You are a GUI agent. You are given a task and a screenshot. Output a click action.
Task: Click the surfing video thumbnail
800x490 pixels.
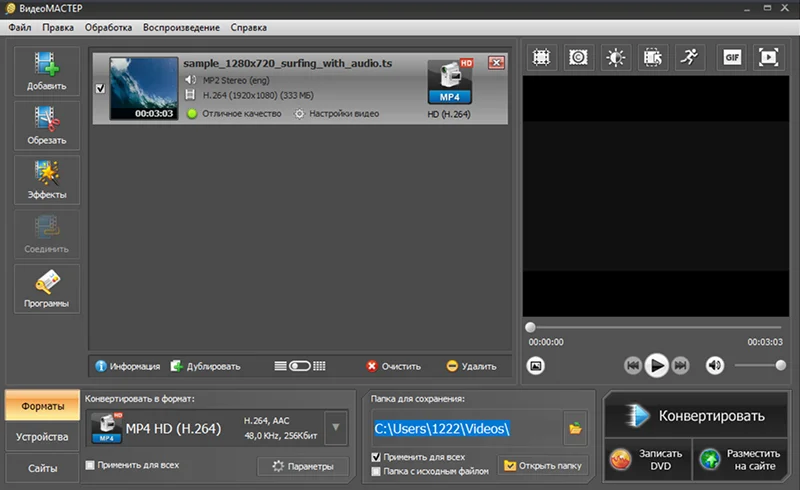[x=144, y=88]
